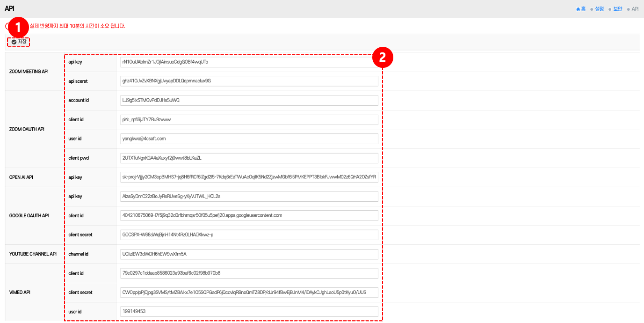
Task: Click the Zoom OAuth user id email field
Action: [249, 139]
